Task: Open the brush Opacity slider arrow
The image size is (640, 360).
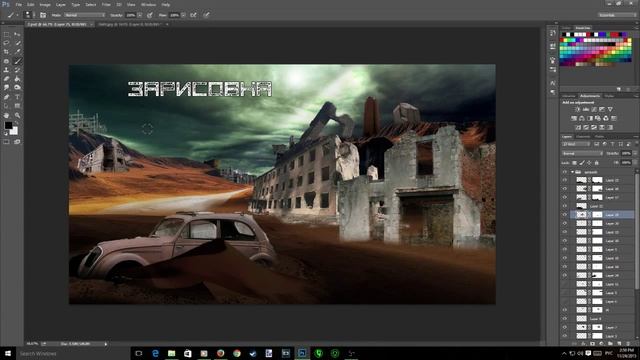Action: (140, 15)
